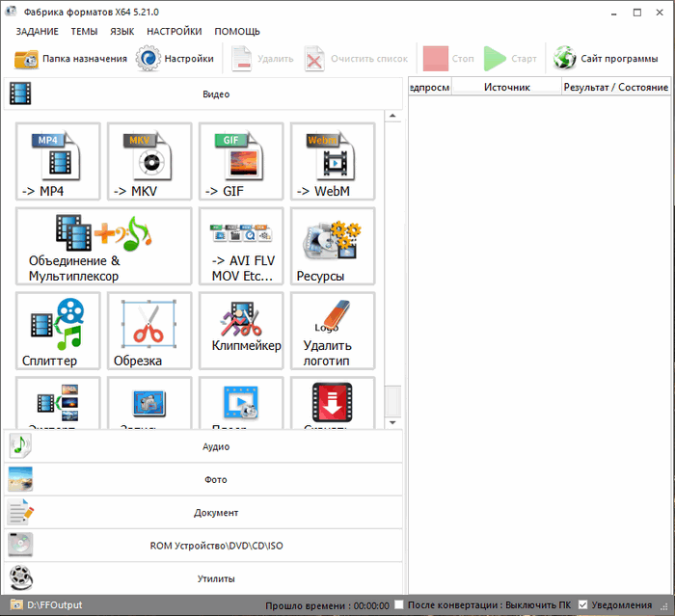Click the video player tile icon
The height and width of the screenshot is (616, 675).
241,403
